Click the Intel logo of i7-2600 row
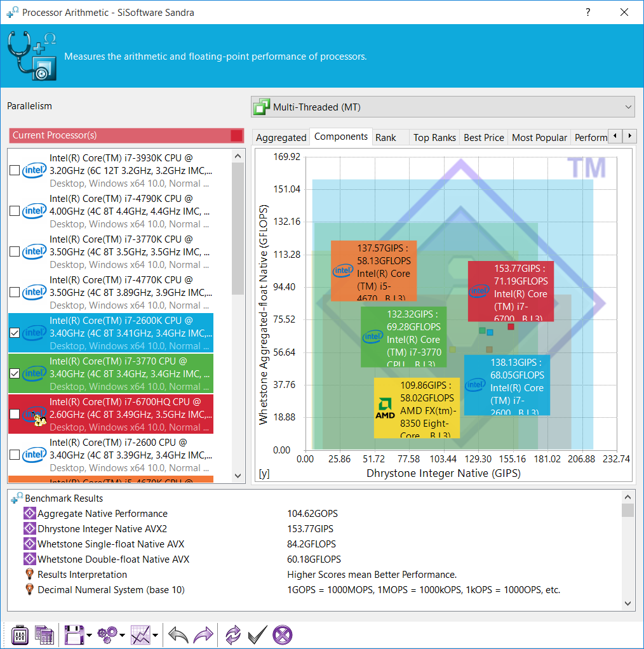Viewport: 644px width, 649px height. tap(34, 455)
